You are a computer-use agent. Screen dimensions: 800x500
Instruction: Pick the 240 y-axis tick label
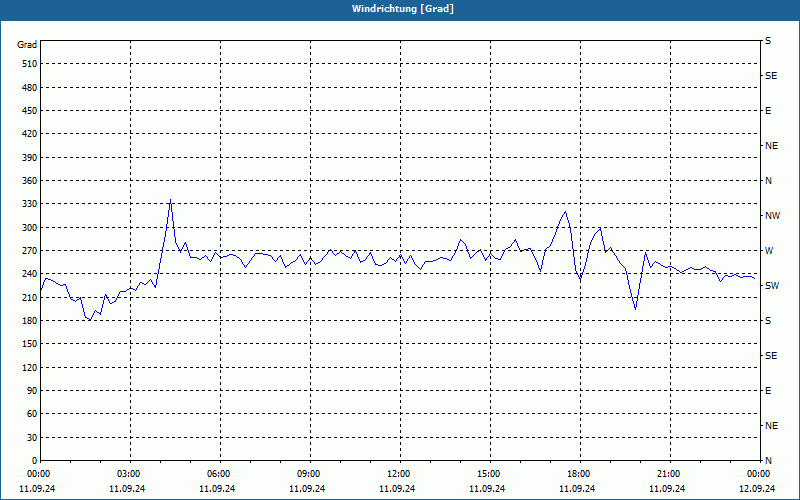[x=30, y=274]
